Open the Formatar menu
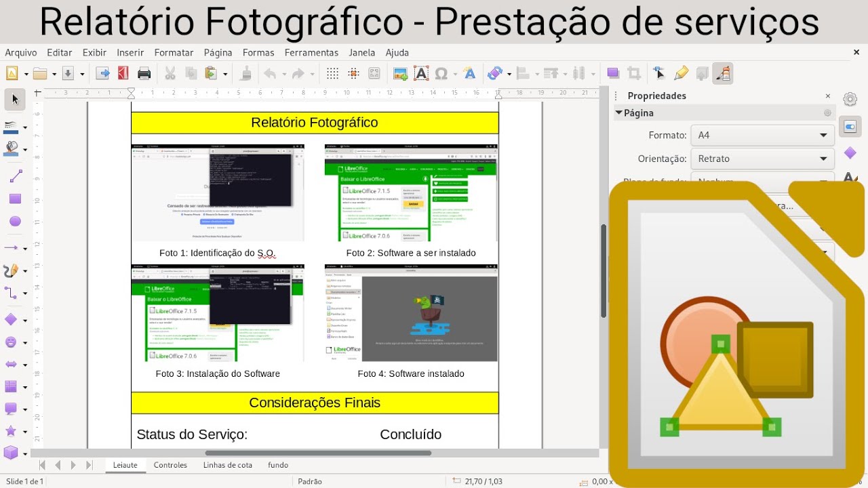This screenshot has height=488, width=868. tap(174, 52)
